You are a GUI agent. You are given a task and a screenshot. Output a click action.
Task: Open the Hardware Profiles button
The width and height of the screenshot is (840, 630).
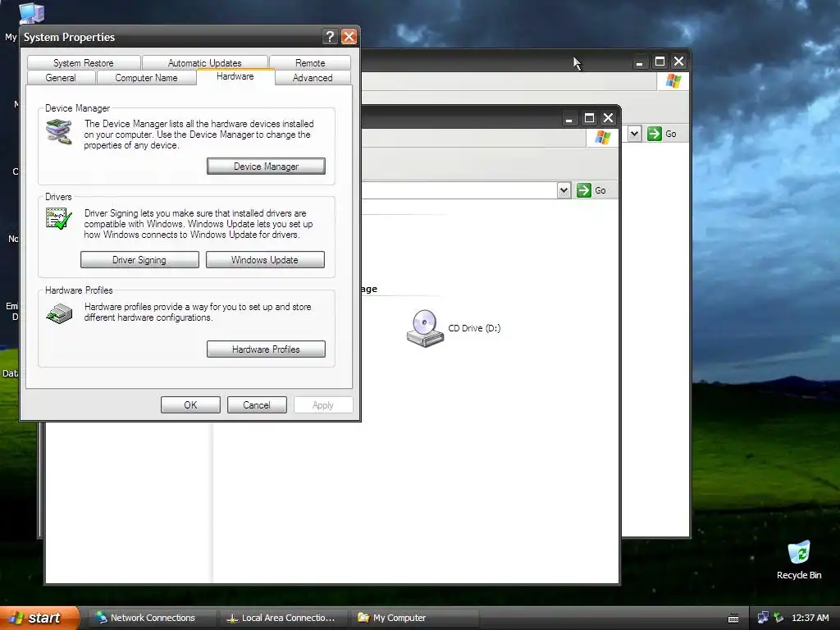(266, 349)
